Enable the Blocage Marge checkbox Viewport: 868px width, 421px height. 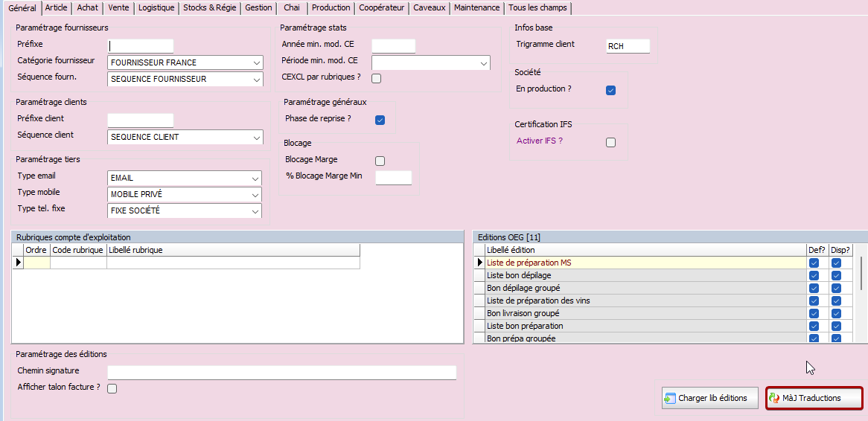[x=380, y=161]
